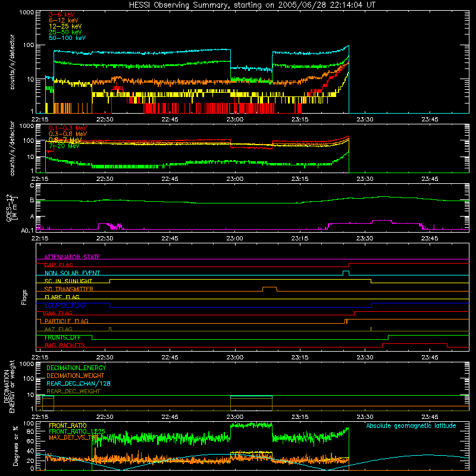Click 23:30 time label under the GOES panel
This screenshot has width=476, height=476.
tap(365, 239)
